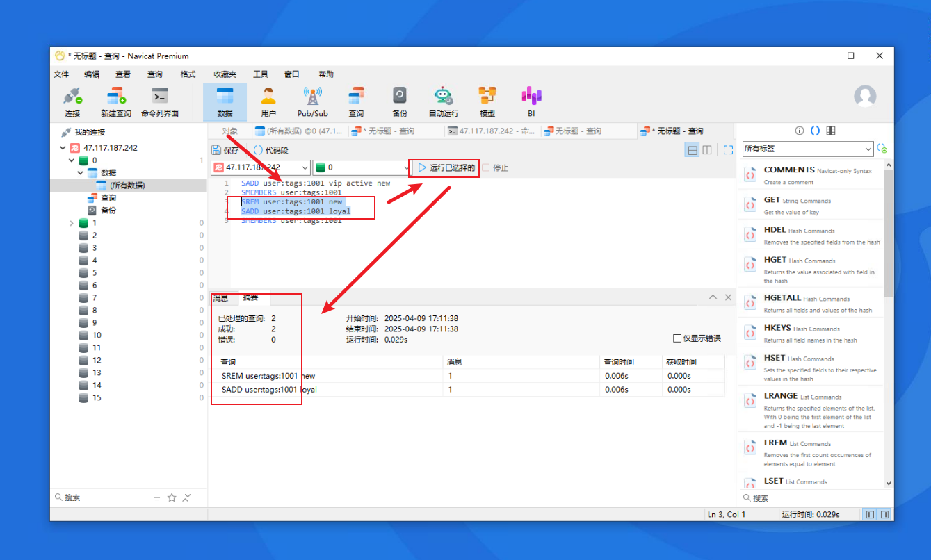Toggle the left pane button in status bar
Viewport: 931px width, 560px height.
pyautogui.click(x=870, y=514)
